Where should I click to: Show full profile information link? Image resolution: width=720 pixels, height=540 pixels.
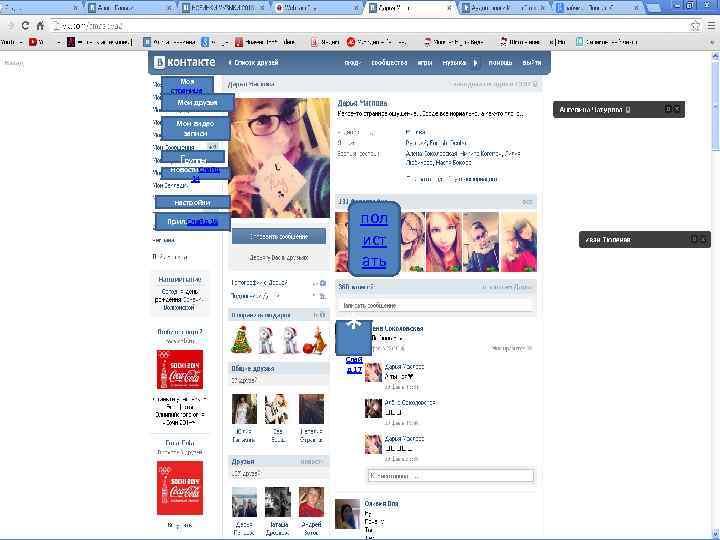[451, 179]
